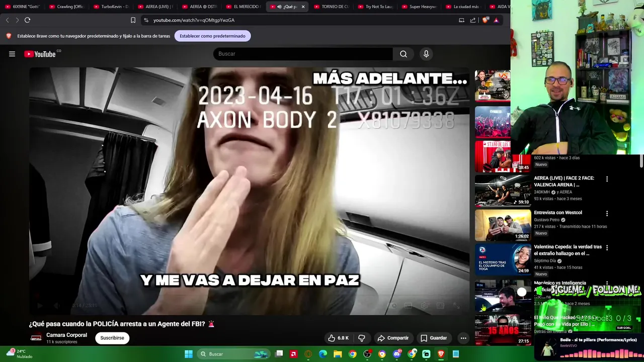Close the active ¿Qué pasa tab
644x362 pixels.
(x=303, y=7)
